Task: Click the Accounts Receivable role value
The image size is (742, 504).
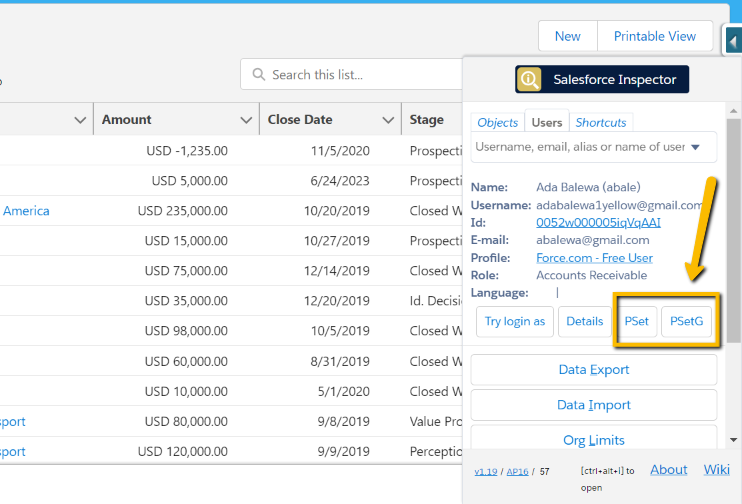Action: pos(592,275)
